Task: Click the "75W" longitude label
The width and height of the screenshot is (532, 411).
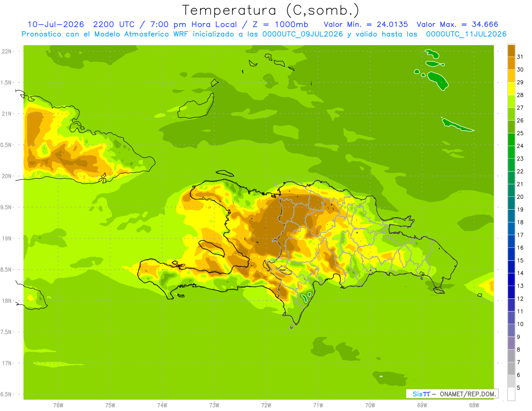Action: pos(110,405)
